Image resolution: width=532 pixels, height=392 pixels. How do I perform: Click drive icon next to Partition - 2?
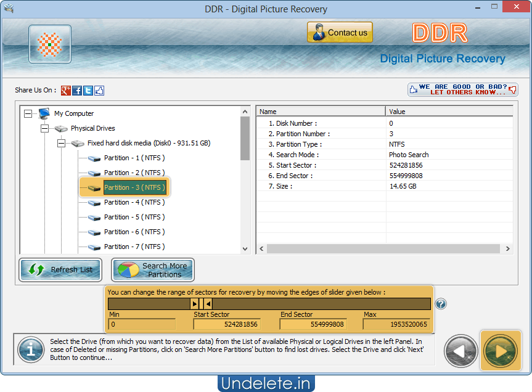[94, 173]
